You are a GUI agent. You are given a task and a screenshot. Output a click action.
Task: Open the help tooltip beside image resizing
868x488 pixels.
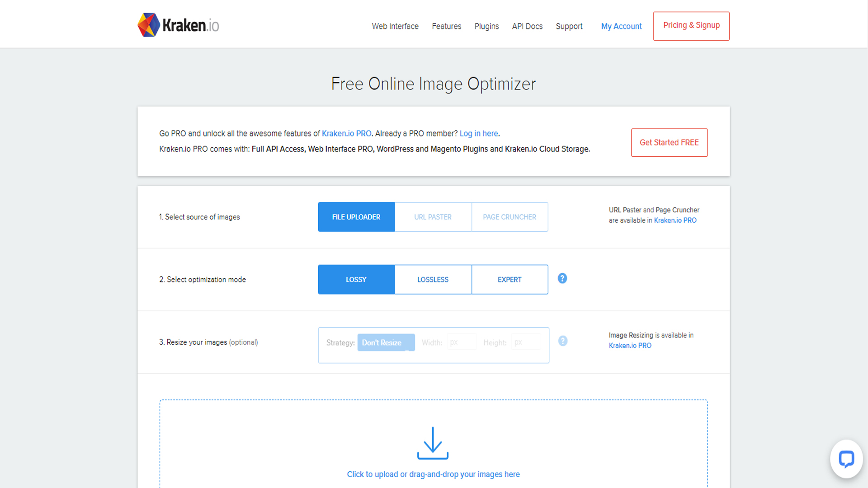[x=563, y=341]
